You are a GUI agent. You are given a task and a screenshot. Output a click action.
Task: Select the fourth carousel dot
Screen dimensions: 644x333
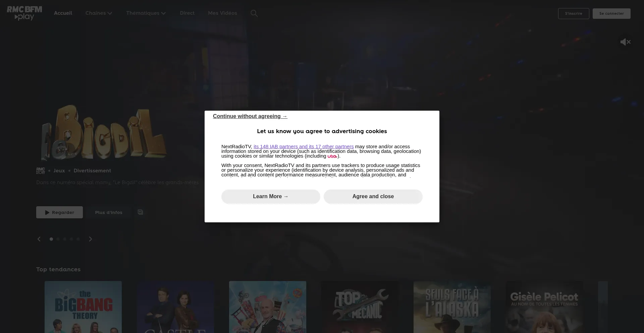pos(71,239)
